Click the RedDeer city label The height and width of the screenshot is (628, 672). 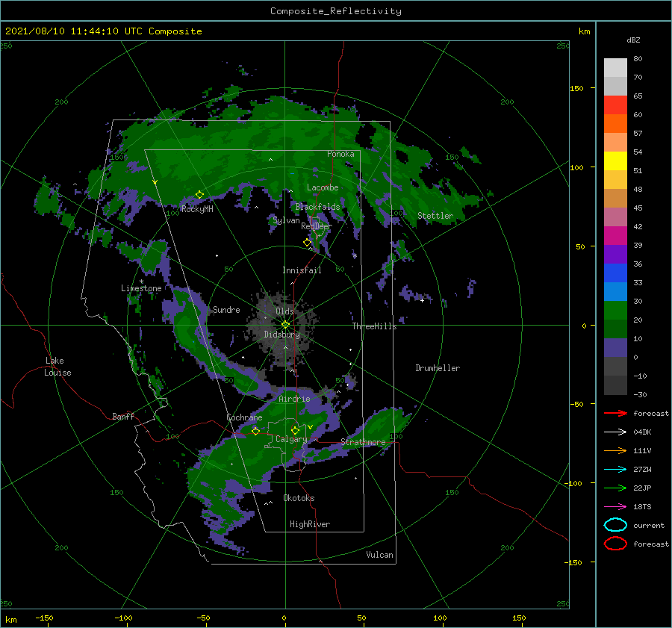coord(317,226)
